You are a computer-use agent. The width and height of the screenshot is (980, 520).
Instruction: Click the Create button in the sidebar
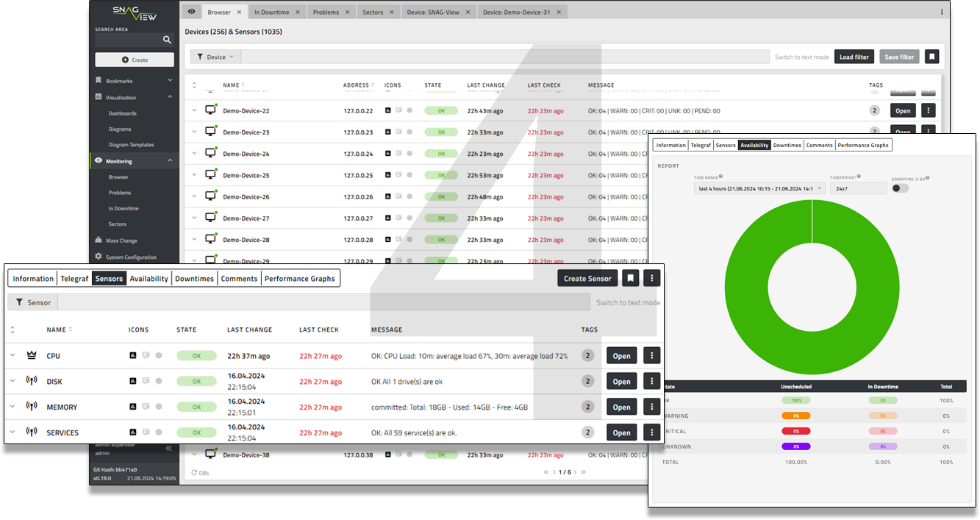pyautogui.click(x=135, y=60)
